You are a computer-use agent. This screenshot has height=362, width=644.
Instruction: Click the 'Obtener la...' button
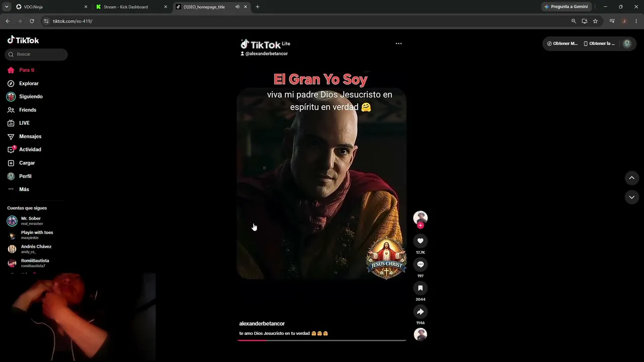[x=599, y=44]
